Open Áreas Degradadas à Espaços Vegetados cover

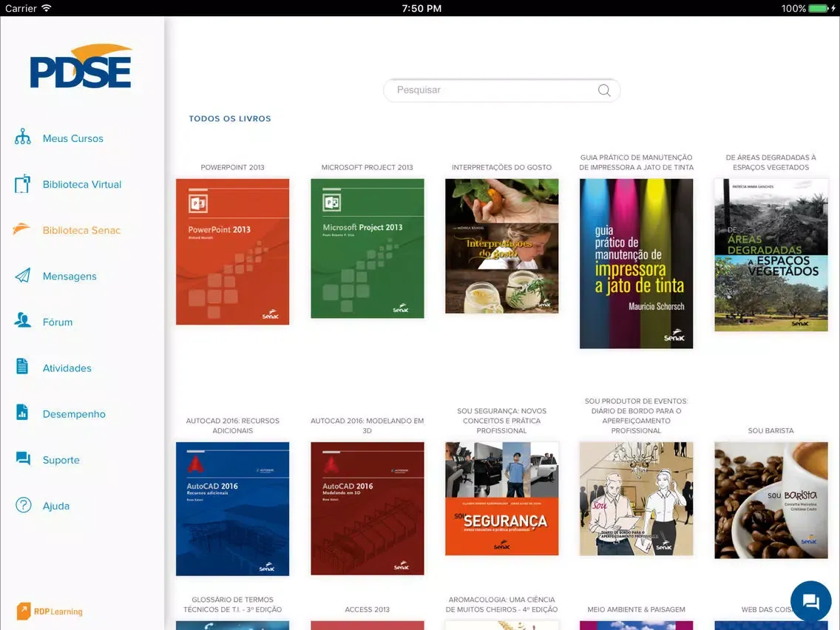click(x=771, y=255)
